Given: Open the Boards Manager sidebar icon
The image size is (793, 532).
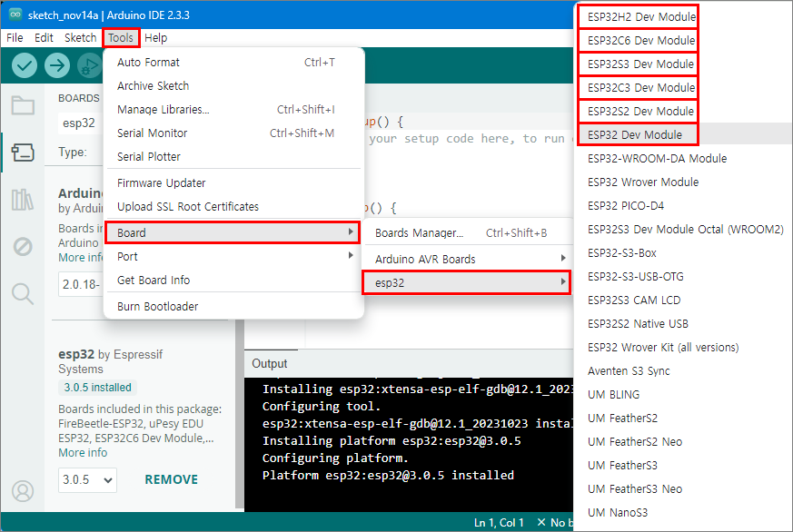Looking at the screenshot, I should [x=23, y=153].
